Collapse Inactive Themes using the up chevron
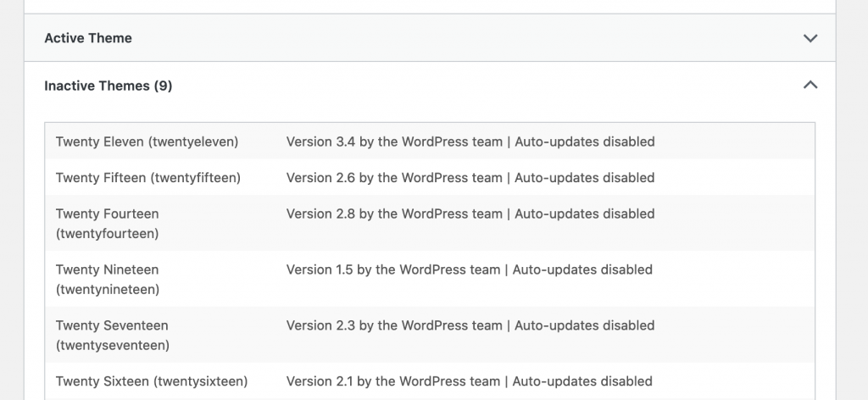 coord(810,85)
